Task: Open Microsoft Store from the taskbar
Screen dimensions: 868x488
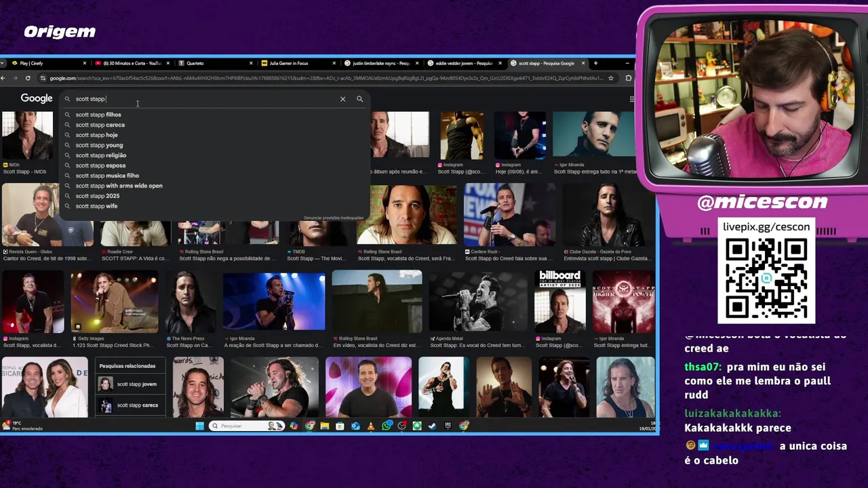Action: (x=340, y=426)
